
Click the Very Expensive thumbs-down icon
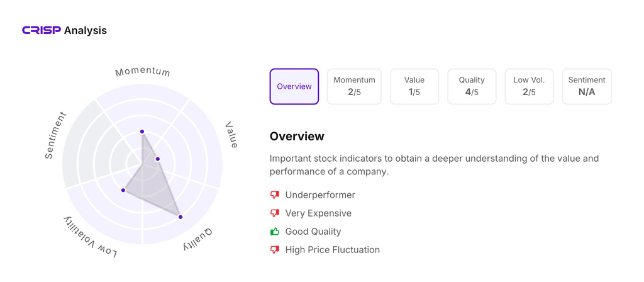(x=274, y=213)
